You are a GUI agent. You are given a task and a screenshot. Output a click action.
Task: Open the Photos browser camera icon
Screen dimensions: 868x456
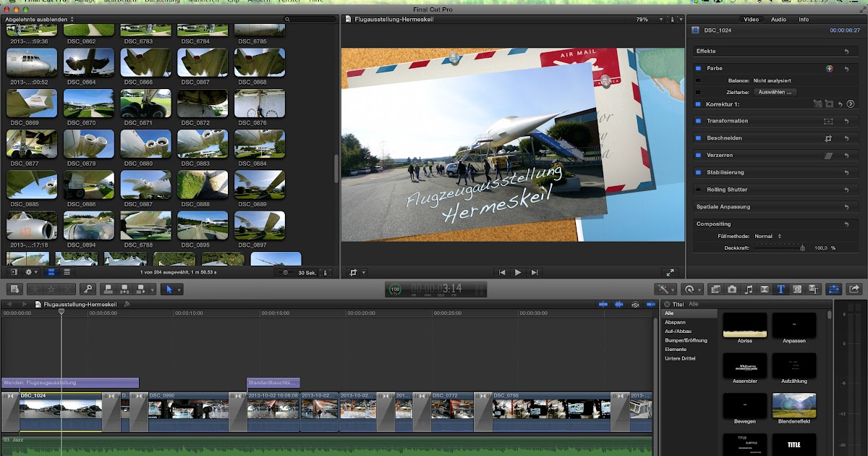coord(732,289)
